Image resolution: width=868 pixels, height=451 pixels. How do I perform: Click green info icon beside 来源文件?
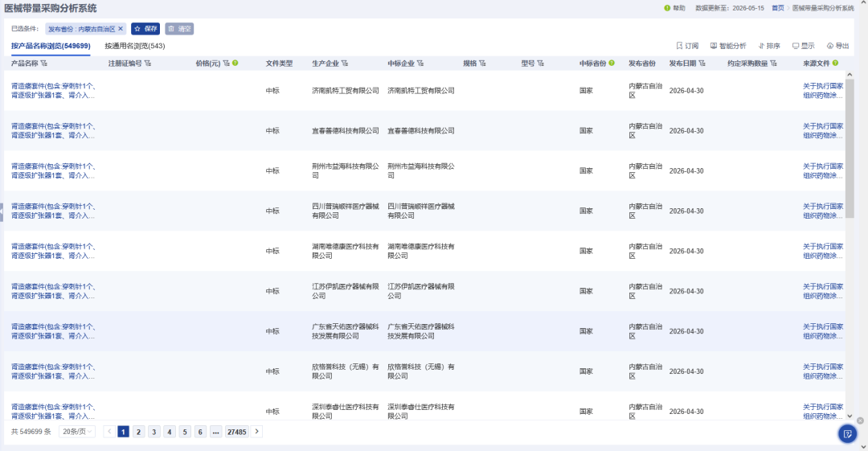coord(835,64)
